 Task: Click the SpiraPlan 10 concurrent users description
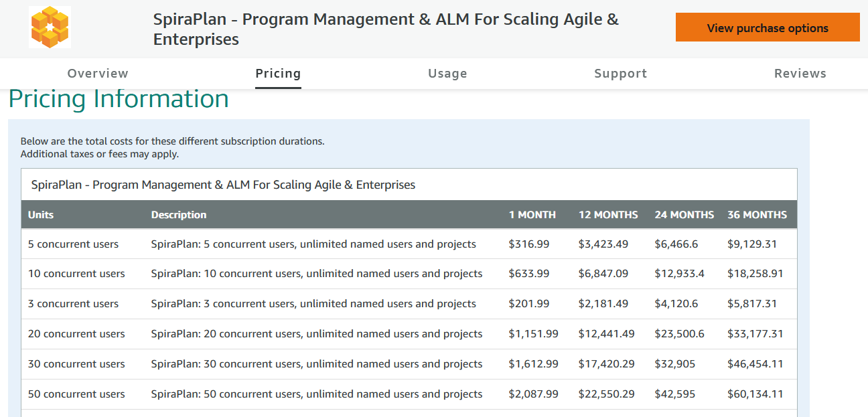pyautogui.click(x=317, y=274)
